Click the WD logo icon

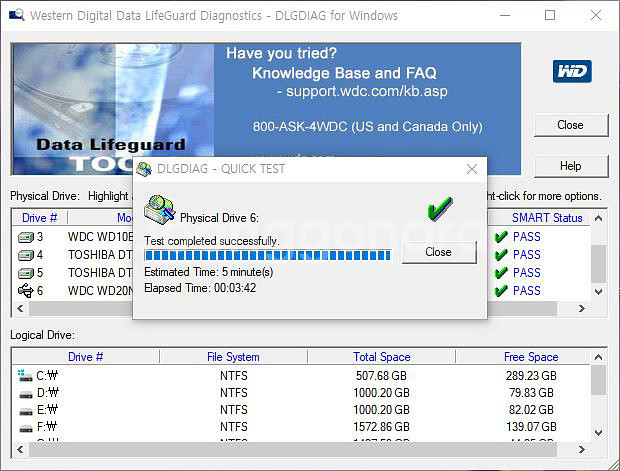[572, 71]
